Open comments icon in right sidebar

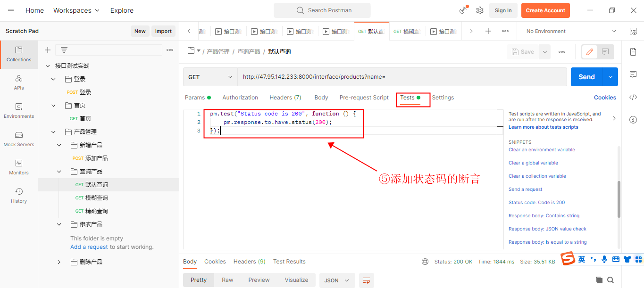click(x=633, y=74)
